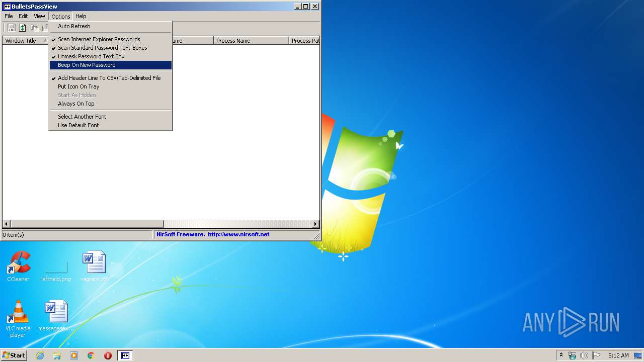The width and height of the screenshot is (644, 362).
Task: Enable Auto Refresh in the Options menu
Action: click(111, 26)
